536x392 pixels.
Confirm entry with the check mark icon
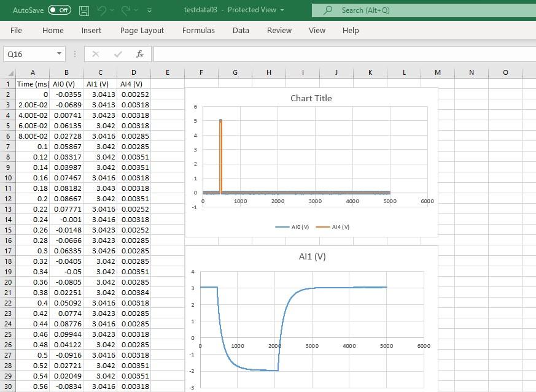pyautogui.click(x=117, y=53)
